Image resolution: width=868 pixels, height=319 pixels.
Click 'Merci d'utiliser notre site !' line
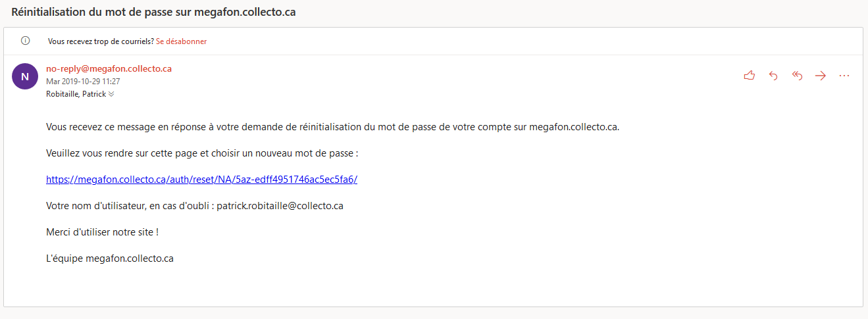pos(102,232)
